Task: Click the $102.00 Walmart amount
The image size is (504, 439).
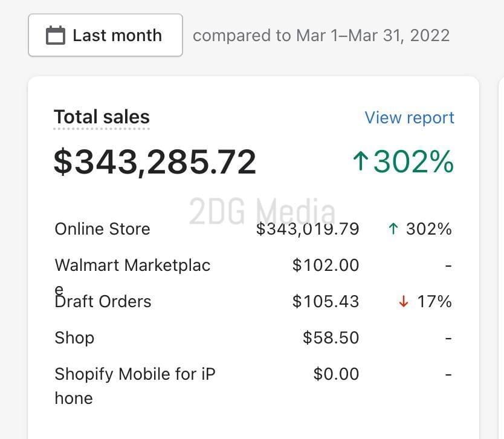Action: (326, 265)
